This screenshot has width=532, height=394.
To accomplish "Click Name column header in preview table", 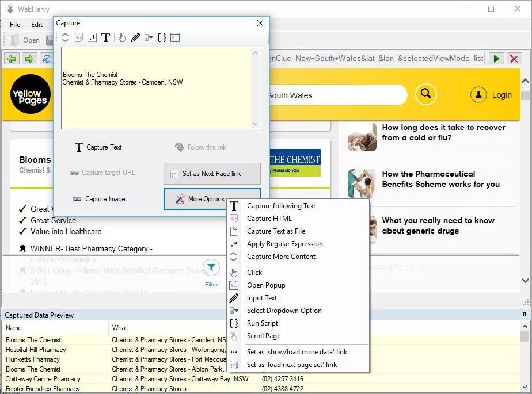I will (x=56, y=328).
